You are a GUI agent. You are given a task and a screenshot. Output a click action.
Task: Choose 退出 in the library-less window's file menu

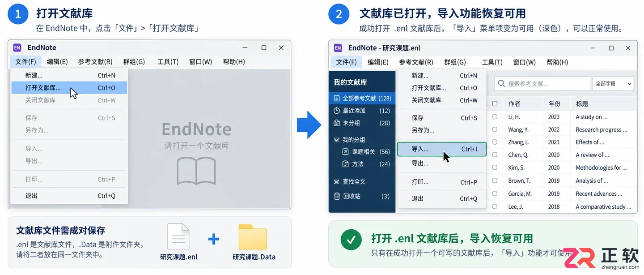point(69,196)
